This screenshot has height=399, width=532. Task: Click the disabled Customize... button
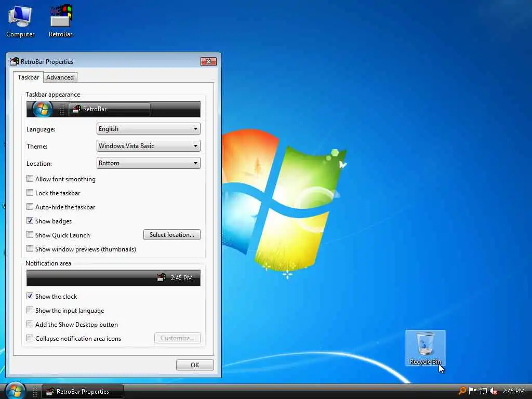(177, 338)
